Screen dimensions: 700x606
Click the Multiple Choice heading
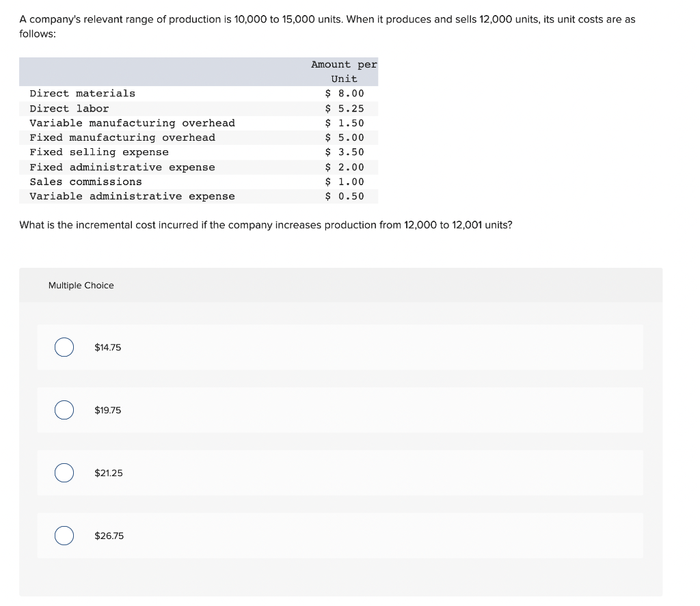coord(81,285)
